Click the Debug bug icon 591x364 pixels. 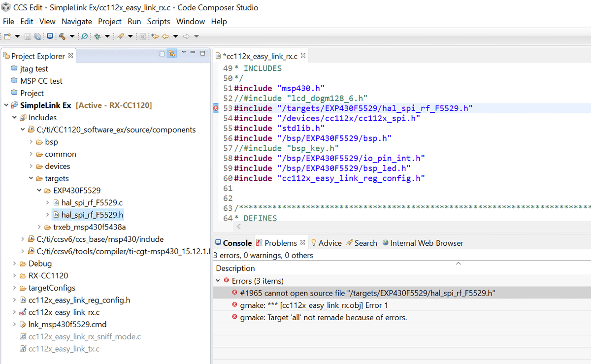pos(98,36)
